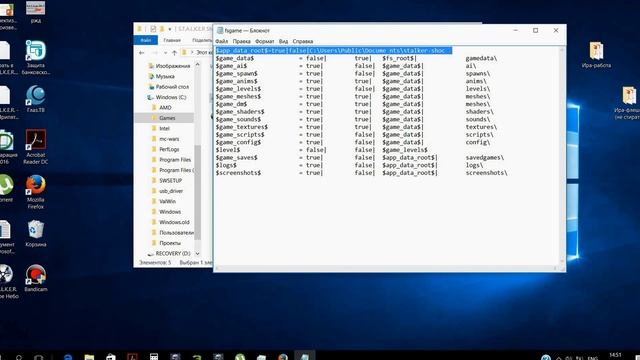Open Explorer recent locations dropdown
640x360 pixels.
tap(165, 53)
